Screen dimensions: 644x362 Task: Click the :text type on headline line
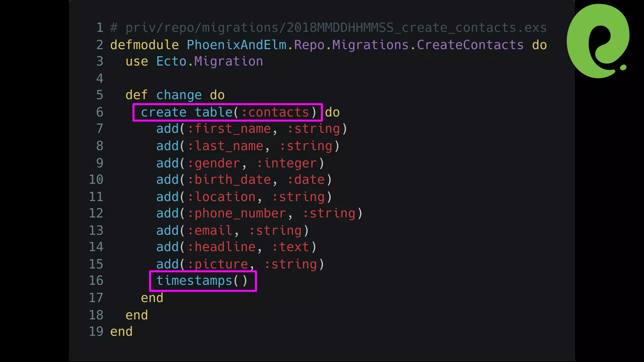[290, 247]
